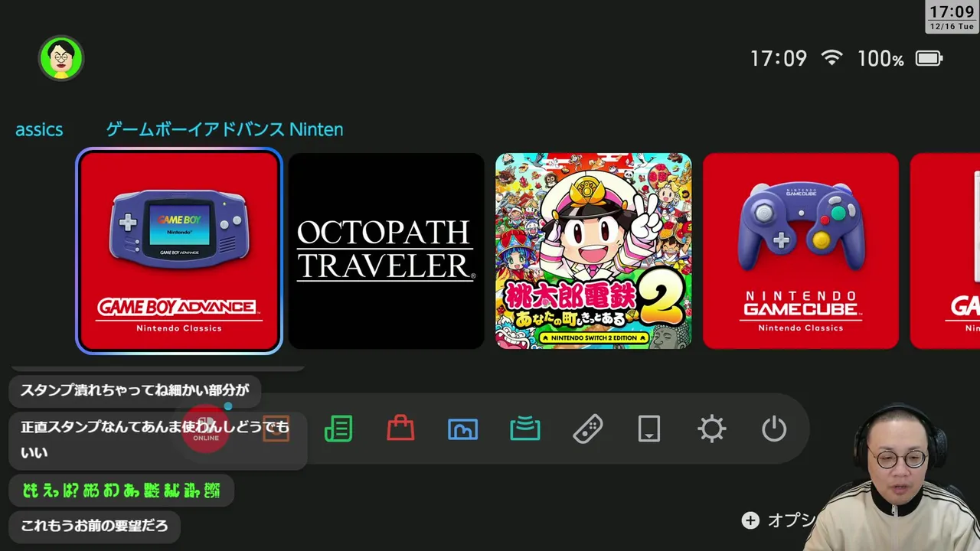Click the Wi-Fi signal status icon
The image size is (980, 551).
(x=831, y=58)
